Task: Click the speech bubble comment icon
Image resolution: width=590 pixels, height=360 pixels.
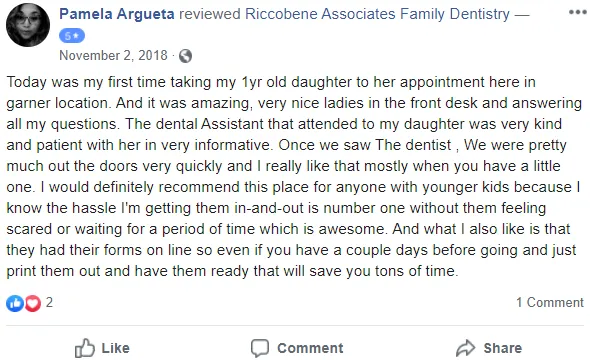Action: pos(260,348)
